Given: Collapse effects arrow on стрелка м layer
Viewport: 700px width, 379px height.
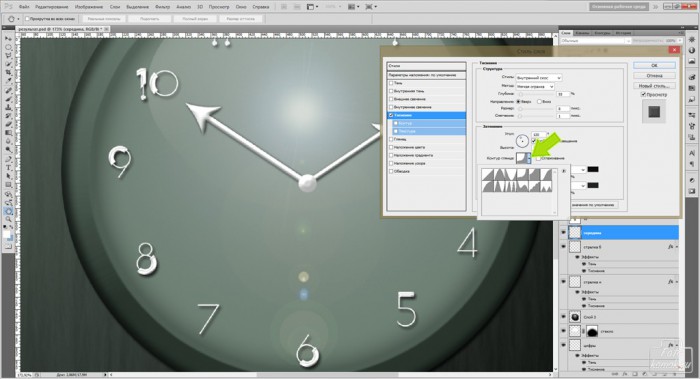Looking at the screenshot, I should (676, 282).
